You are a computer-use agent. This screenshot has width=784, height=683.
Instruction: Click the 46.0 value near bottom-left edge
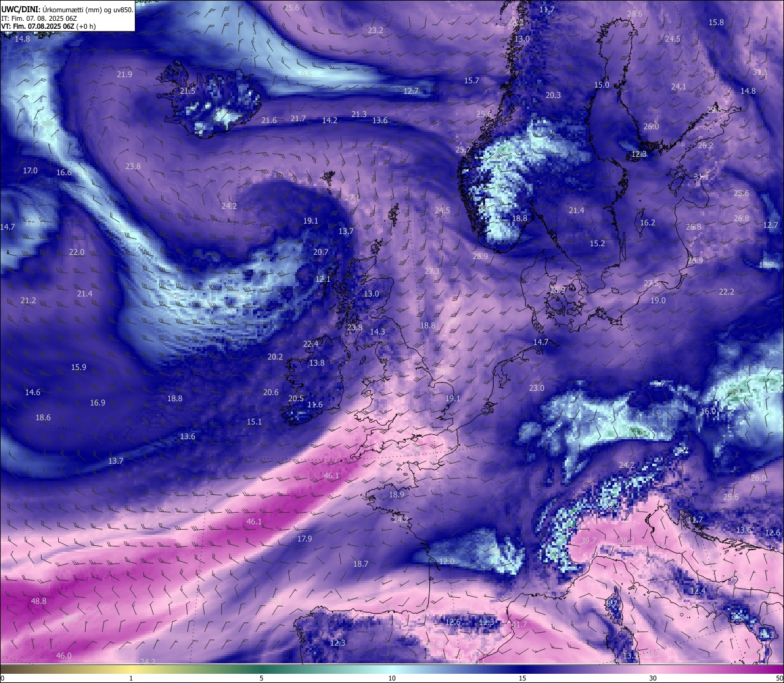click(x=64, y=656)
